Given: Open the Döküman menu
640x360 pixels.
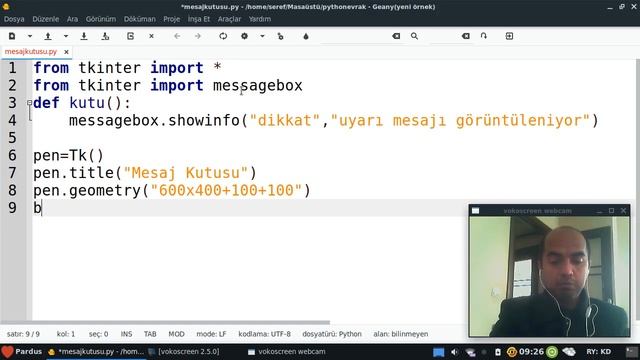Looking at the screenshot, I should click(x=140, y=19).
